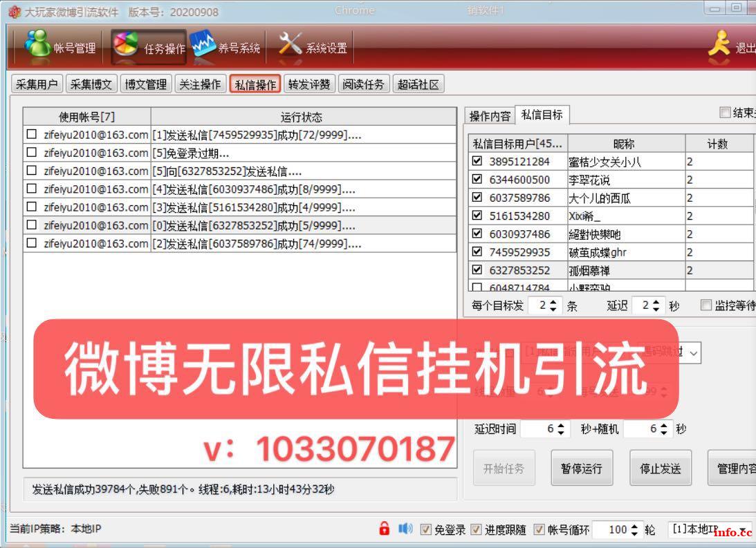The width and height of the screenshot is (756, 548).
Task: Switch to the 阅读任务 tab
Action: (x=364, y=84)
